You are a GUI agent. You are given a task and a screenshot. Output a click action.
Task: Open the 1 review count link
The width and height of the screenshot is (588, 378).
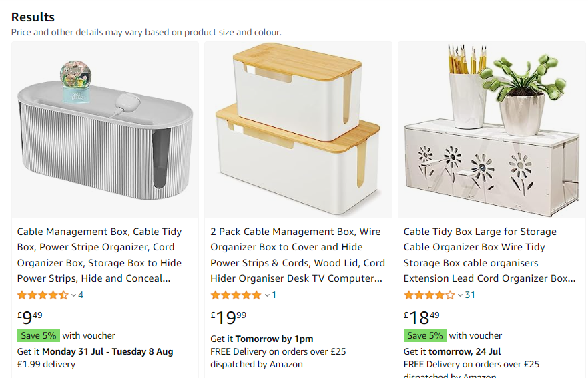pyautogui.click(x=274, y=295)
